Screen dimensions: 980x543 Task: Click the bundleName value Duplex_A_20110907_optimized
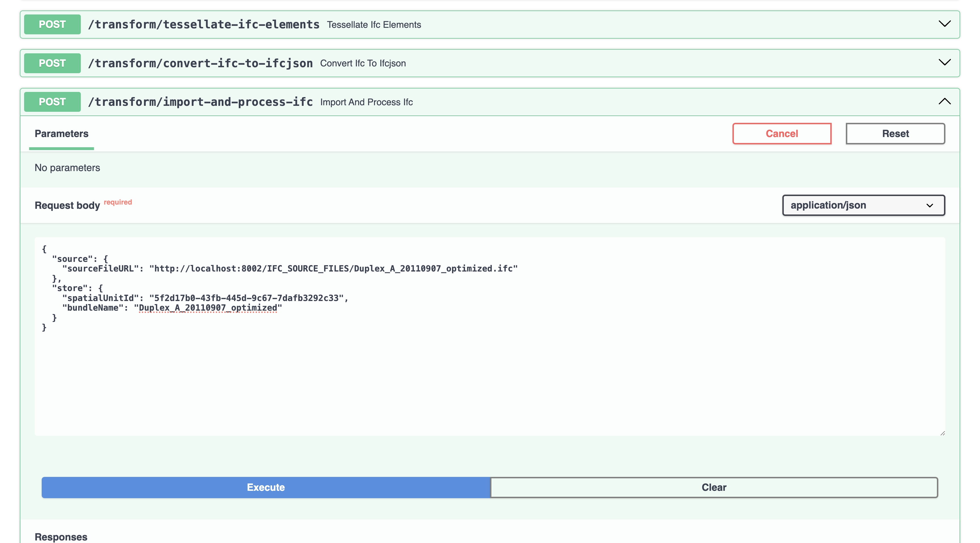click(x=208, y=308)
